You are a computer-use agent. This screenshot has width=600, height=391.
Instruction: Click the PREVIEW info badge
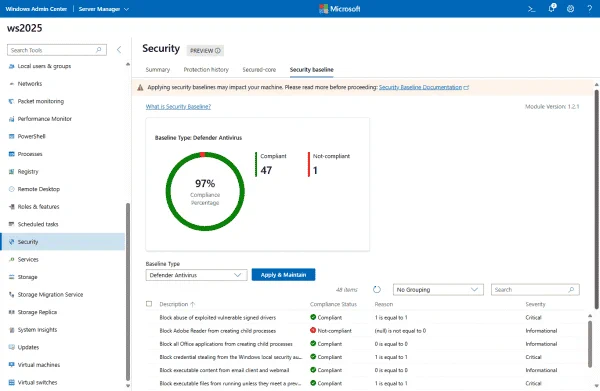(205, 51)
